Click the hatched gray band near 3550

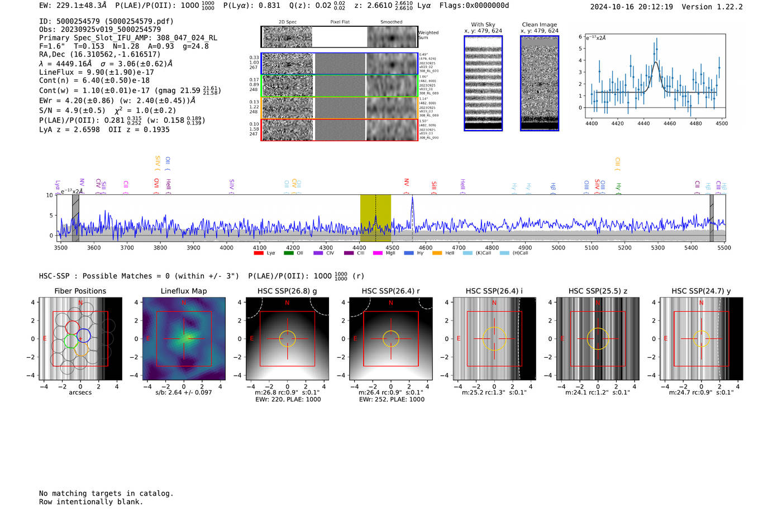coord(75,218)
